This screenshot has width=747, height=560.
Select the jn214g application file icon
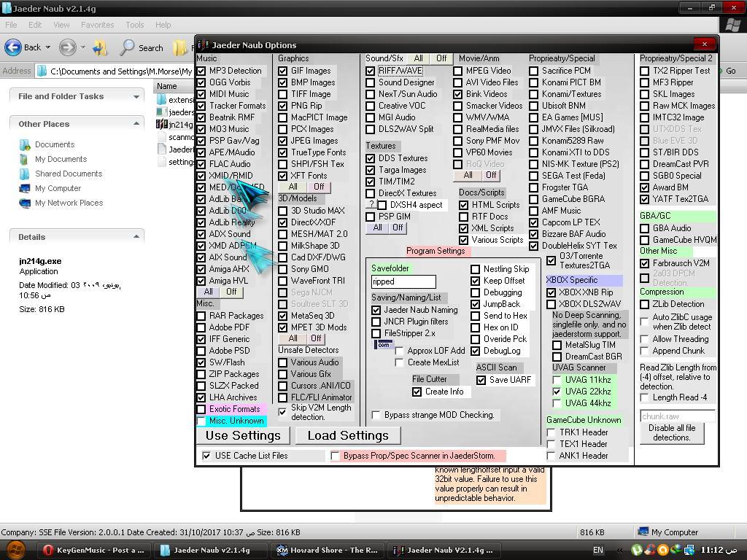pyautogui.click(x=161, y=125)
